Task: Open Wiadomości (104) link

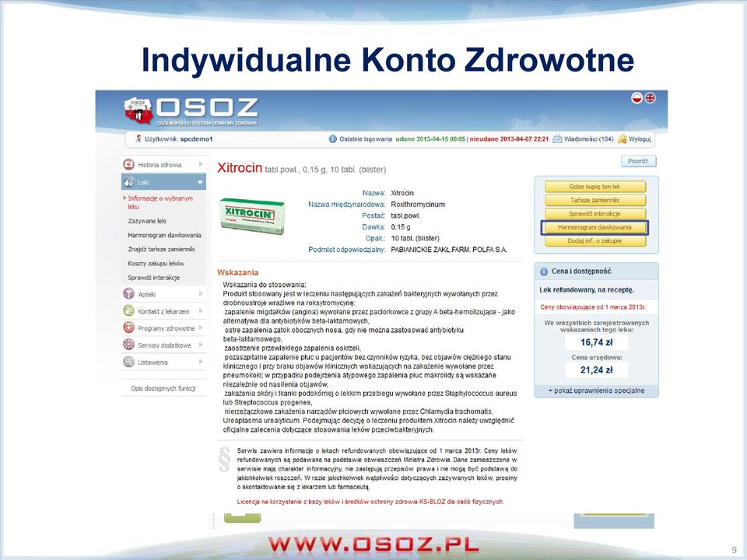Action: (x=588, y=139)
